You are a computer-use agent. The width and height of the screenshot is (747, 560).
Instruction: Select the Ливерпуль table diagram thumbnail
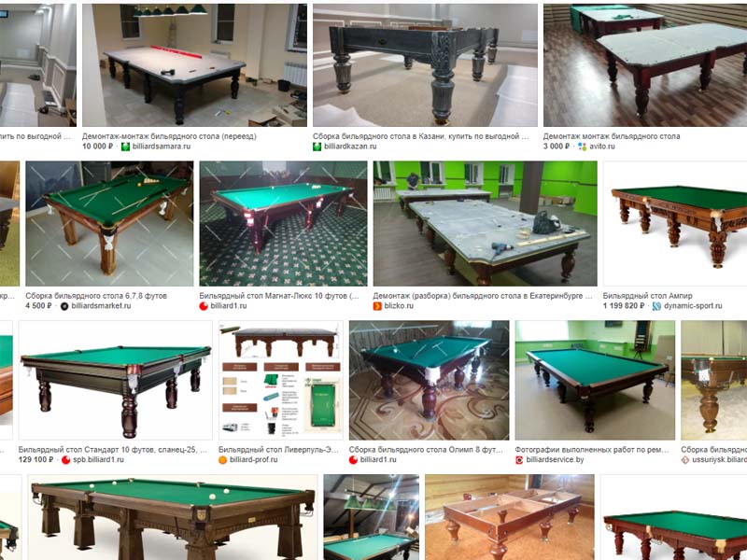(281, 381)
